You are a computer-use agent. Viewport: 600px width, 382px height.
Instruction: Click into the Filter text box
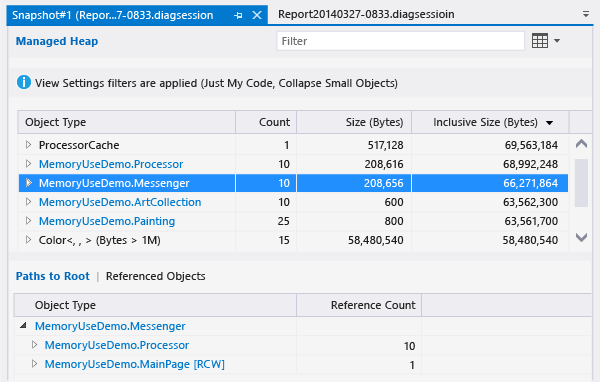point(400,41)
